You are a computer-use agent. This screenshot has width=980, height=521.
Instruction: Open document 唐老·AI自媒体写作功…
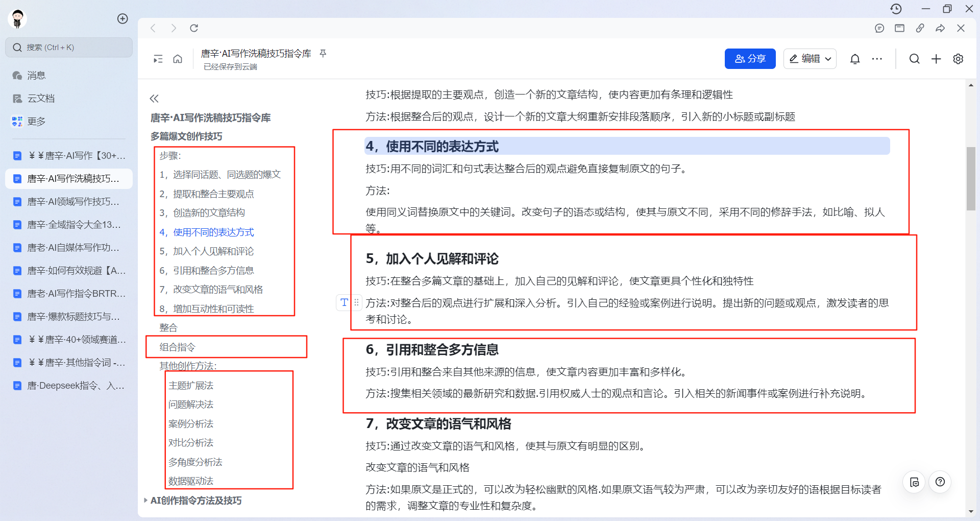[69, 248]
